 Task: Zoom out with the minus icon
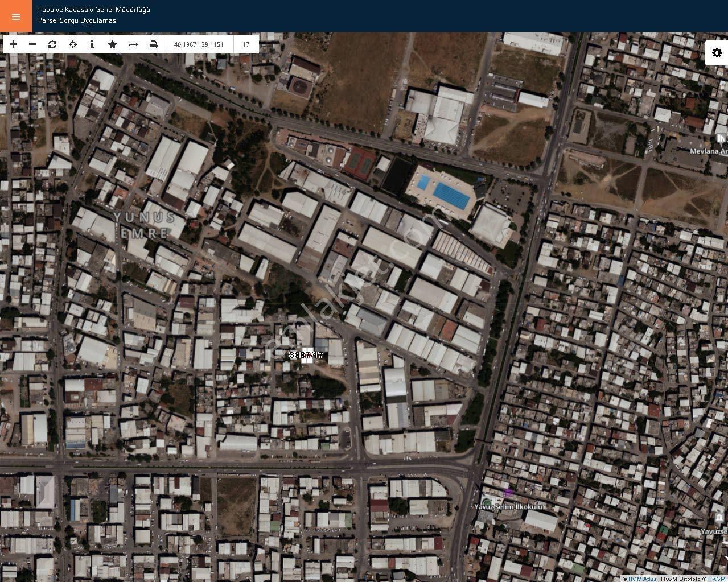[x=33, y=44]
